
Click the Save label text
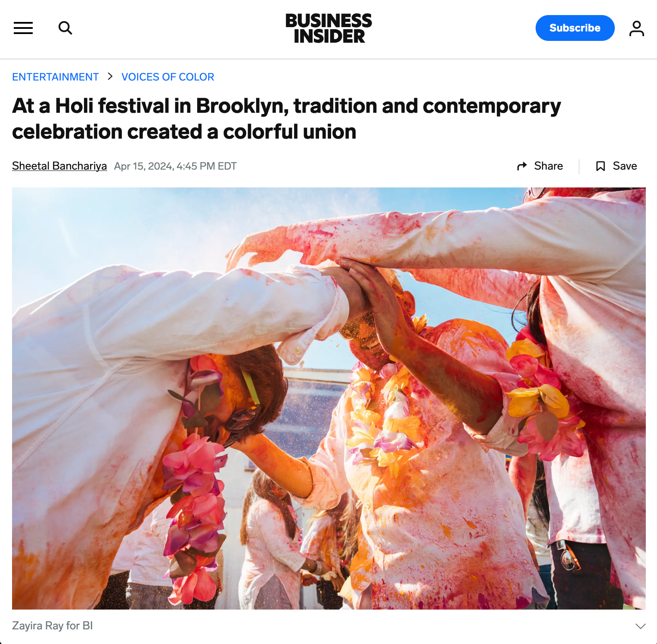click(x=625, y=166)
